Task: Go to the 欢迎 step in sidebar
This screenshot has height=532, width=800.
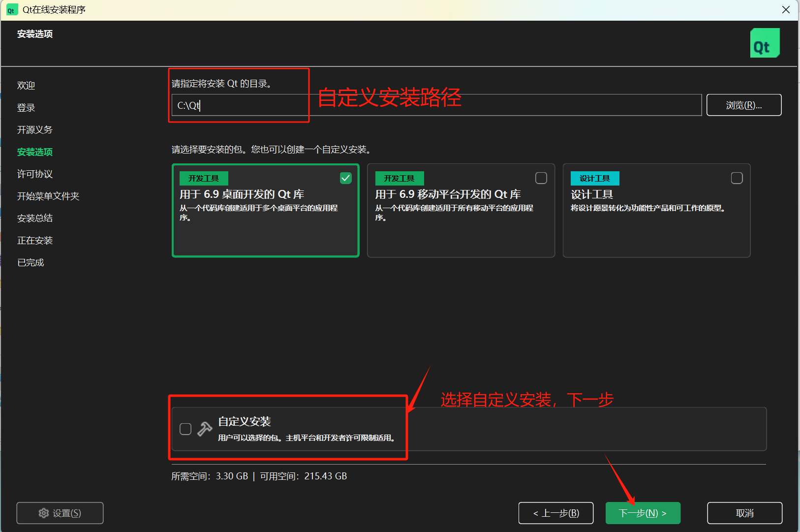Action: [x=26, y=85]
